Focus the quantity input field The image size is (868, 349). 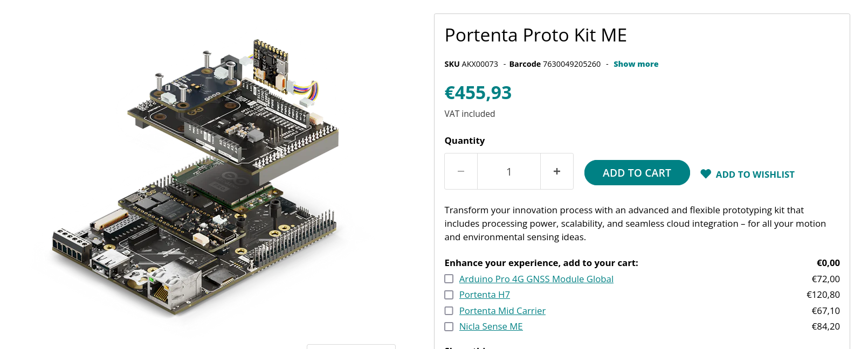[x=509, y=171]
